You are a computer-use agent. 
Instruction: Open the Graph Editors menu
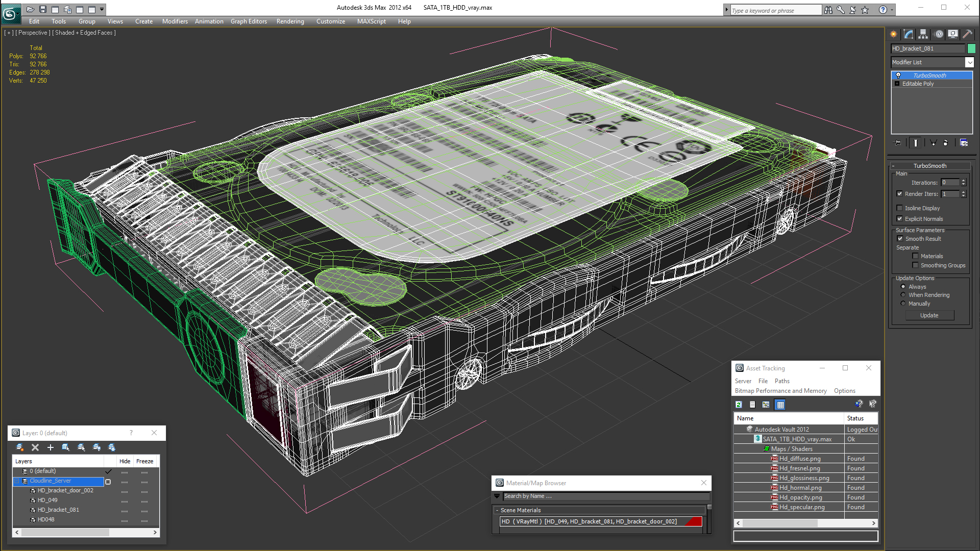[x=249, y=21]
